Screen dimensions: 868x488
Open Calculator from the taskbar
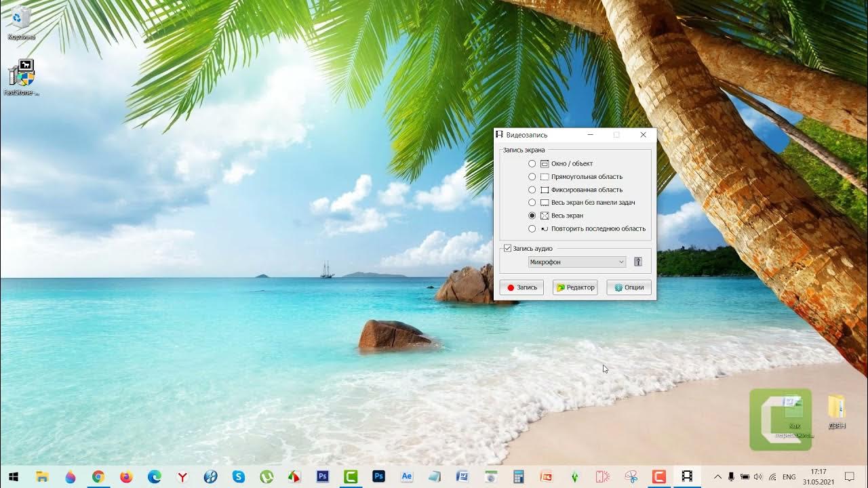coord(519,476)
